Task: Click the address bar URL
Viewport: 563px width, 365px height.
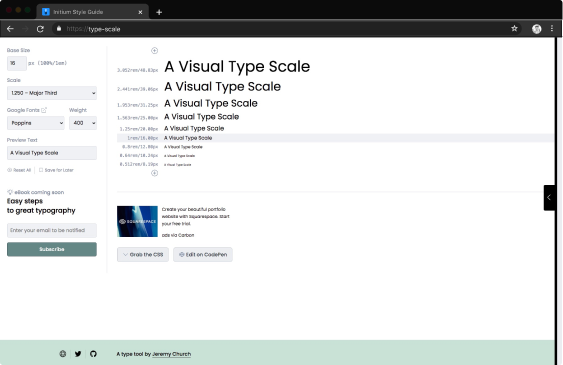Action: coord(93,29)
